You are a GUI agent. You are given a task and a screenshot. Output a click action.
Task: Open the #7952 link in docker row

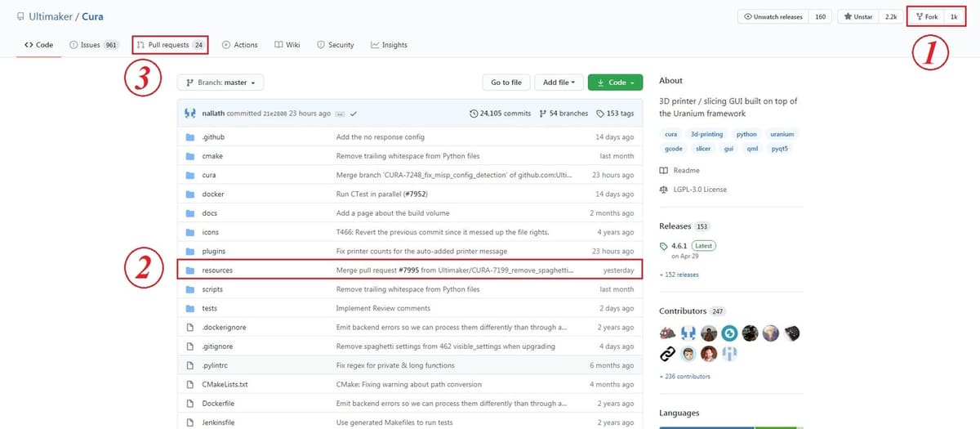tap(416, 194)
